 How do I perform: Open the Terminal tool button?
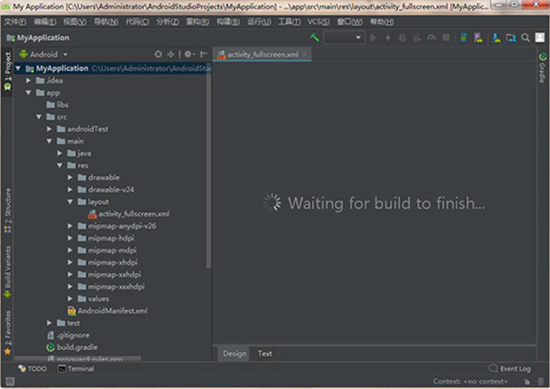pos(76,368)
